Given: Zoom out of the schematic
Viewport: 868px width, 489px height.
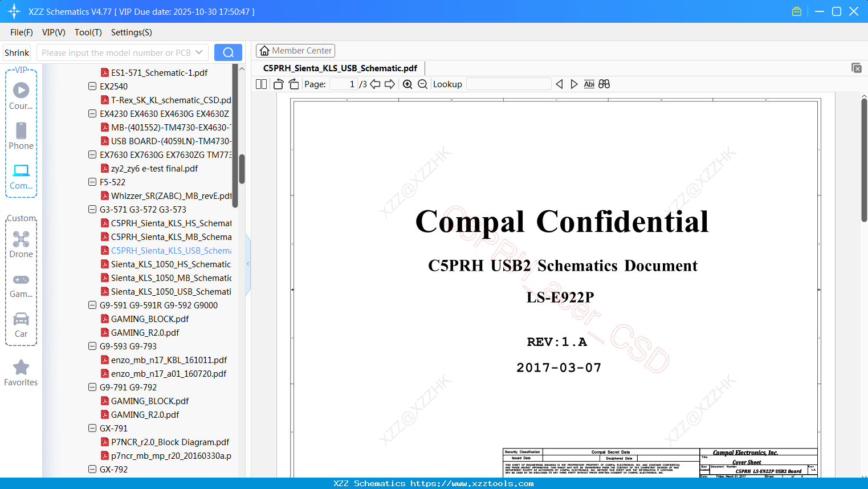Looking at the screenshot, I should pos(422,84).
